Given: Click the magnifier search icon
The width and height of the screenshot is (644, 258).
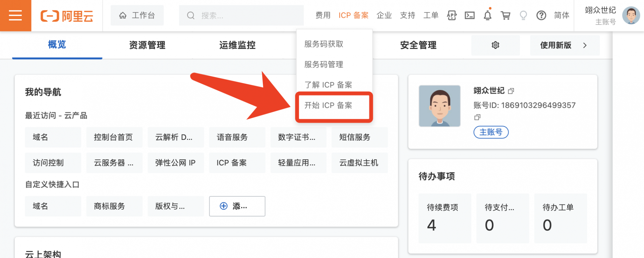Looking at the screenshot, I should click(191, 15).
